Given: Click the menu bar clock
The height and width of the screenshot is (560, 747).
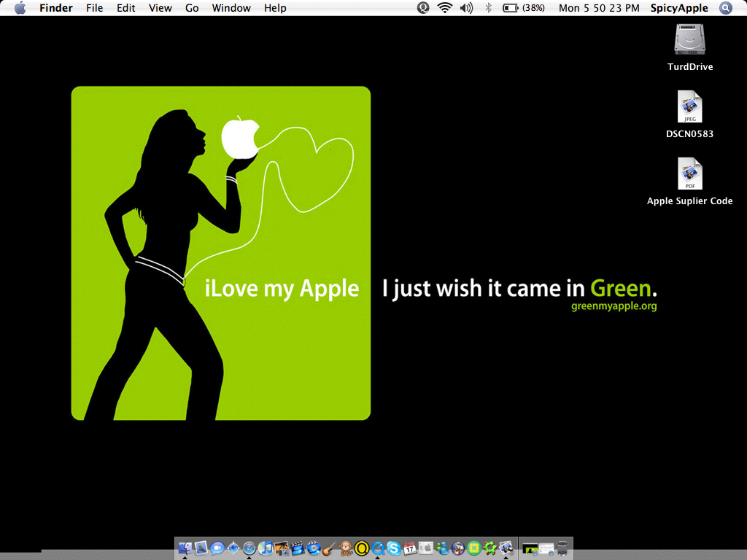Looking at the screenshot, I should tap(599, 8).
